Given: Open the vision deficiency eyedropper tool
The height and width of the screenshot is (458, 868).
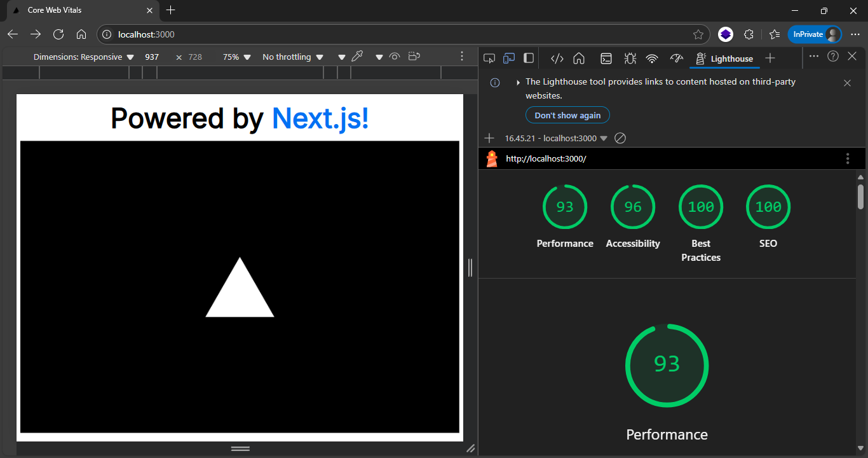Looking at the screenshot, I should pyautogui.click(x=357, y=57).
